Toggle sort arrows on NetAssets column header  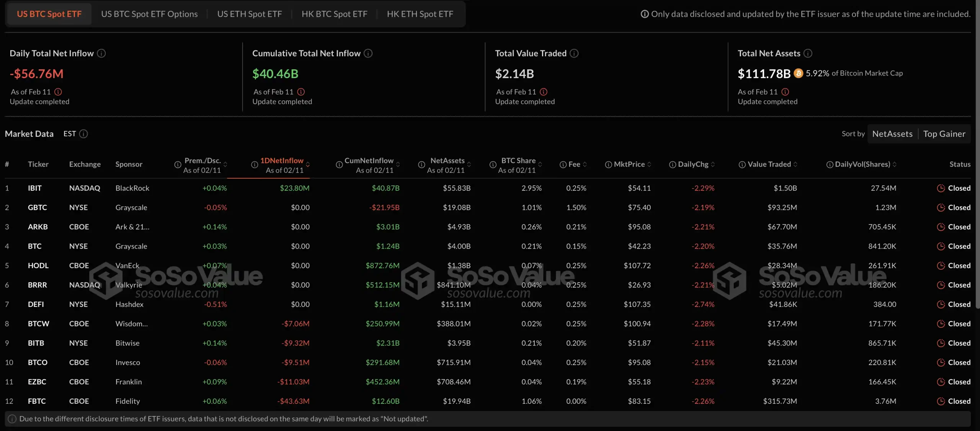(x=469, y=164)
